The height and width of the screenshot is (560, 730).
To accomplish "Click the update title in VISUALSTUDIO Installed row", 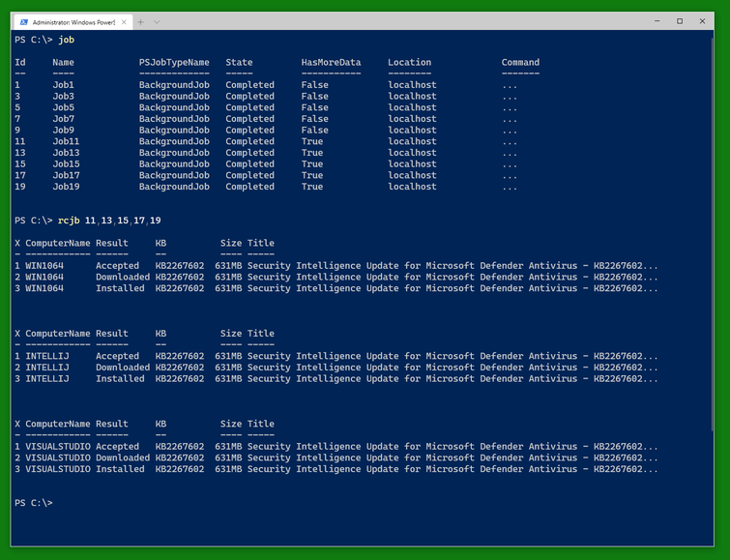I will click(x=453, y=469).
